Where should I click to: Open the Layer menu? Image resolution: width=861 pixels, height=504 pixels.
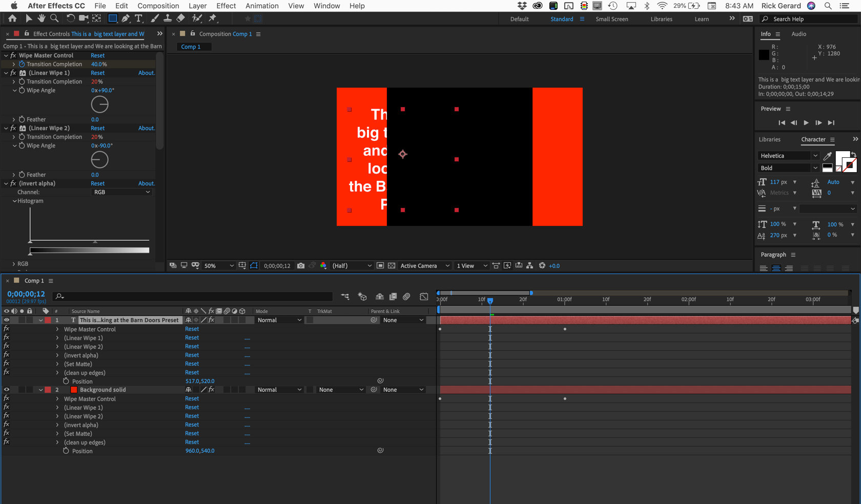[x=197, y=6]
